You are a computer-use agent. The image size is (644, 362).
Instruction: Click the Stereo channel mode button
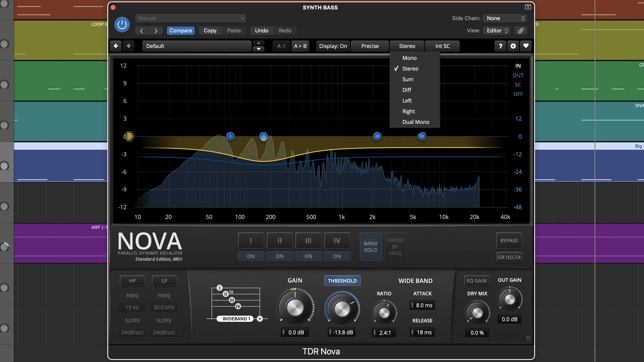pyautogui.click(x=407, y=46)
